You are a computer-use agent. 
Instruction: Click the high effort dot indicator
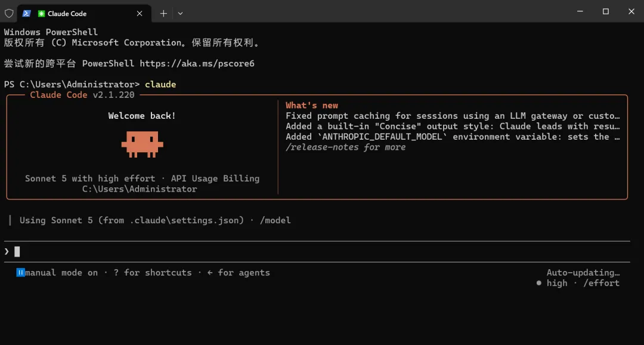539,283
